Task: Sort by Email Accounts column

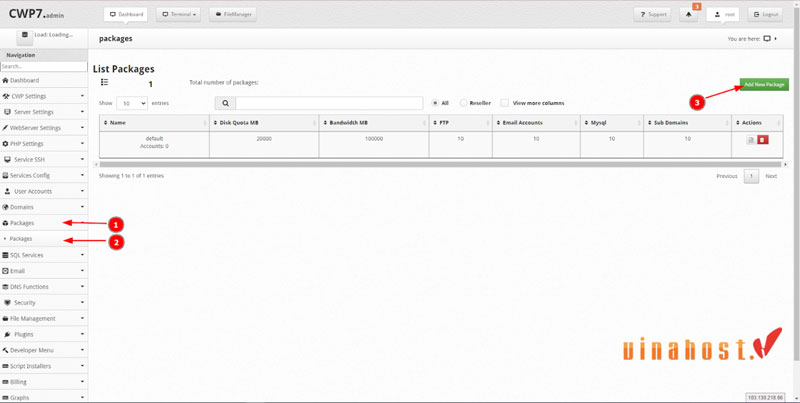Action: pyautogui.click(x=536, y=123)
